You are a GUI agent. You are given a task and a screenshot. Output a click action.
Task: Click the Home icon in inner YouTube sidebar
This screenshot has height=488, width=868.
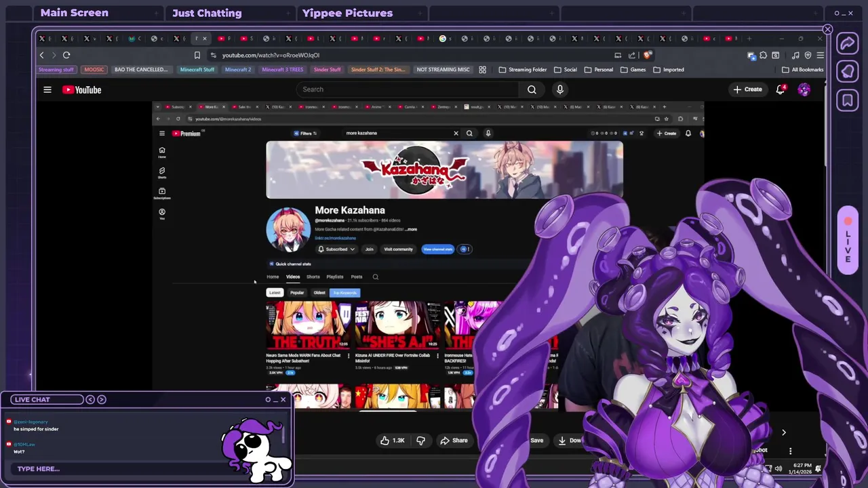coord(161,152)
